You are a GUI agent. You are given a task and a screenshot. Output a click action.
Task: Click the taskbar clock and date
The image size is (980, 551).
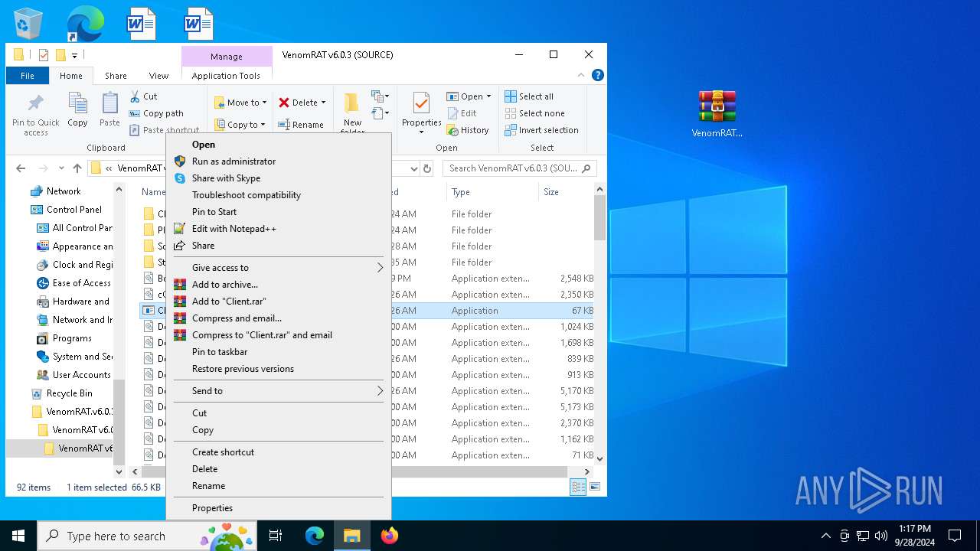[x=915, y=536]
